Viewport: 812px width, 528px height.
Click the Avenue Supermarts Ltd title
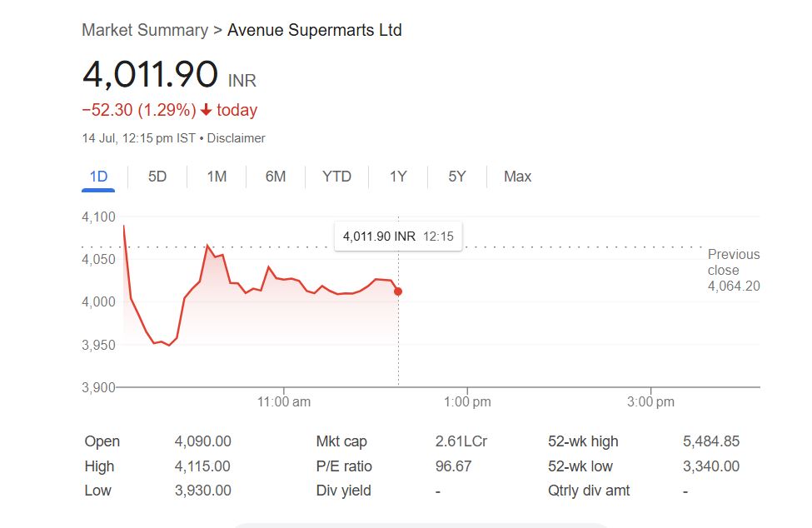(x=314, y=30)
